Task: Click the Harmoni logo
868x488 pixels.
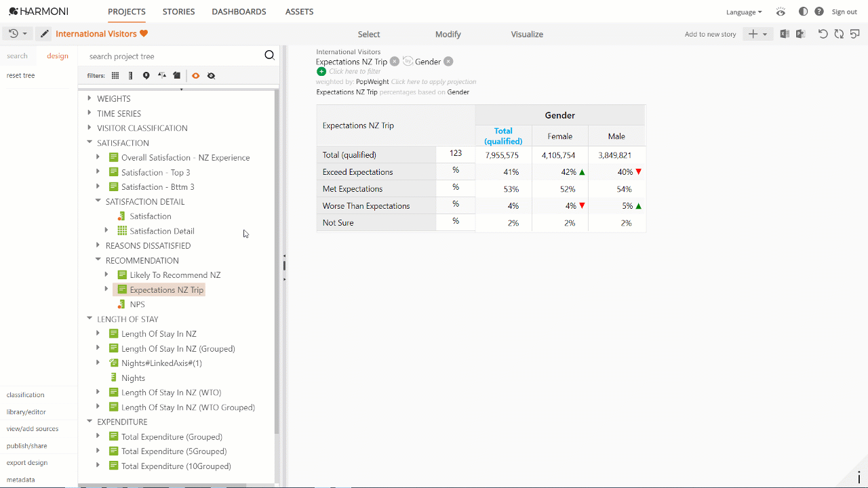Action: tap(38, 12)
